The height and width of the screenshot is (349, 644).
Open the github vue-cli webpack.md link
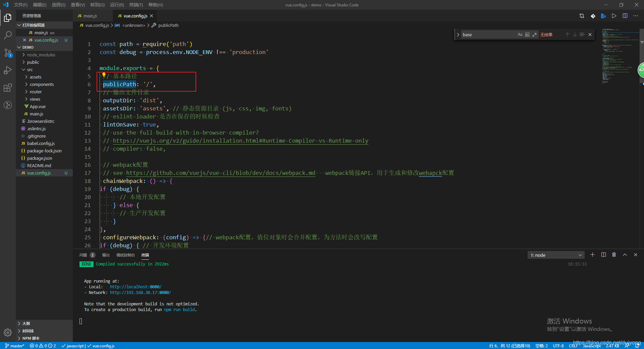pos(221,173)
